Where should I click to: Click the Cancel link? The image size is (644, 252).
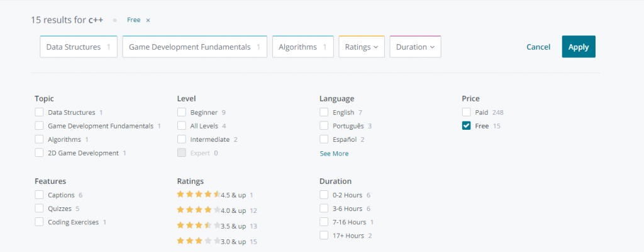click(538, 47)
